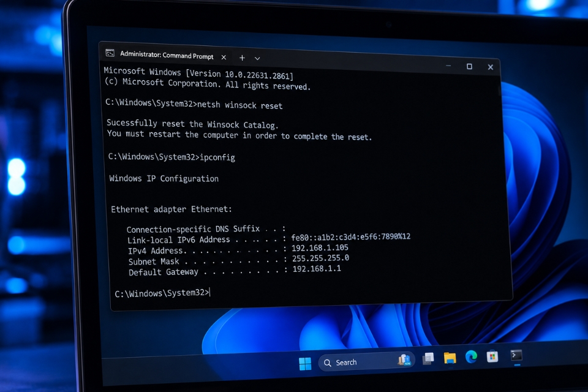This screenshot has height=392, width=588.
Task: Click the 'IPv4 Address' label
Action: 155,250
